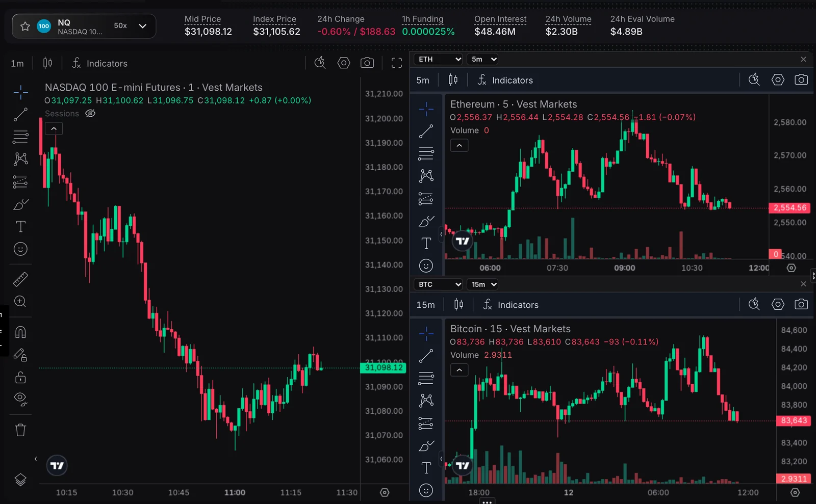Take a snapshot of the NASDAQ chart
The width and height of the screenshot is (816, 504).
click(367, 63)
